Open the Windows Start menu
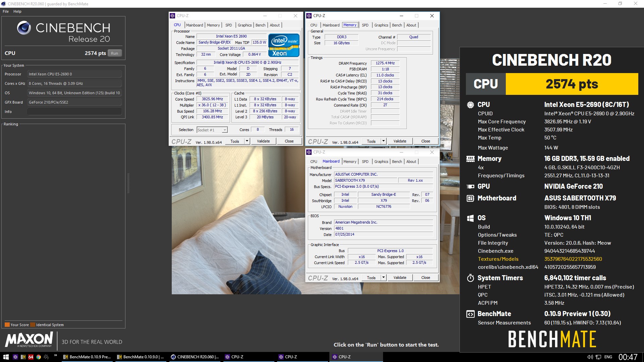Screen dimensions: 644x362 [6, 357]
